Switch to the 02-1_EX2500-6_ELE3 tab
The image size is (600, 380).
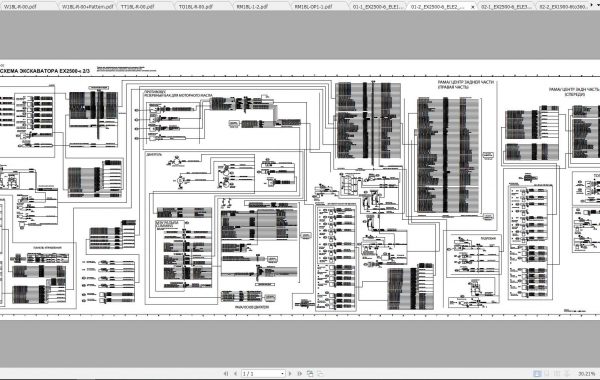(x=506, y=7)
